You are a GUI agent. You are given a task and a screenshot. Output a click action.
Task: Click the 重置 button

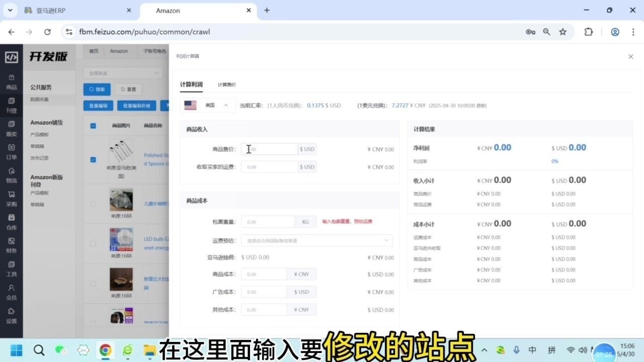[x=128, y=89]
